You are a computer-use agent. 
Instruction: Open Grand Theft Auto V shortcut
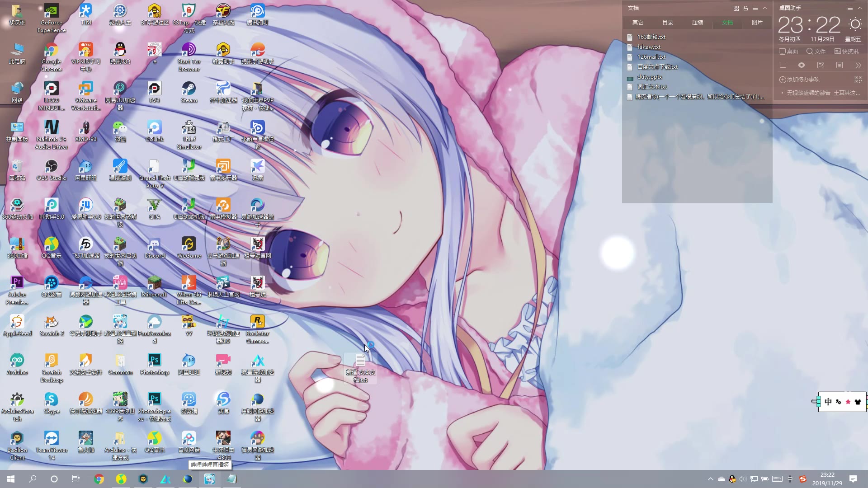click(155, 174)
